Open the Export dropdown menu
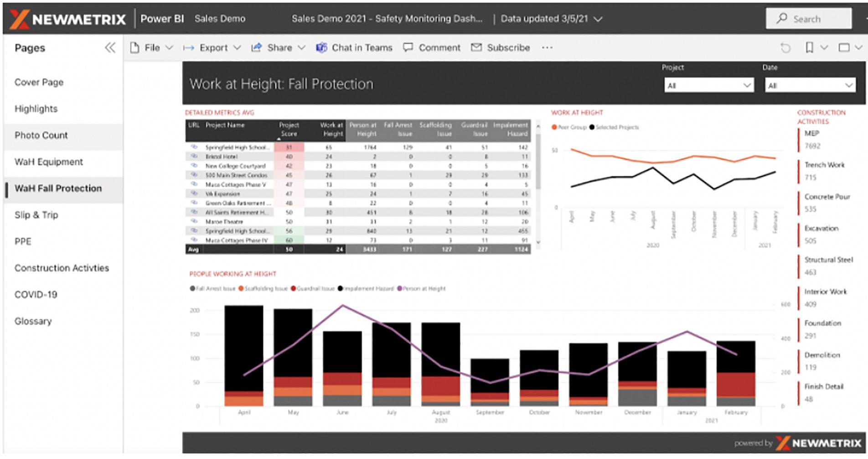The height and width of the screenshot is (459, 868). 212,47
